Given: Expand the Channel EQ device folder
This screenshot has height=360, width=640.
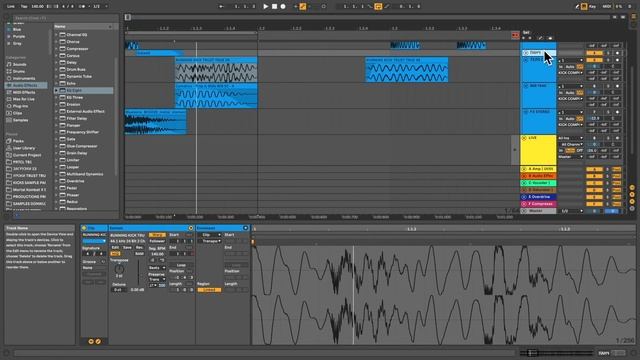Looking at the screenshot, I should pos(56,35).
